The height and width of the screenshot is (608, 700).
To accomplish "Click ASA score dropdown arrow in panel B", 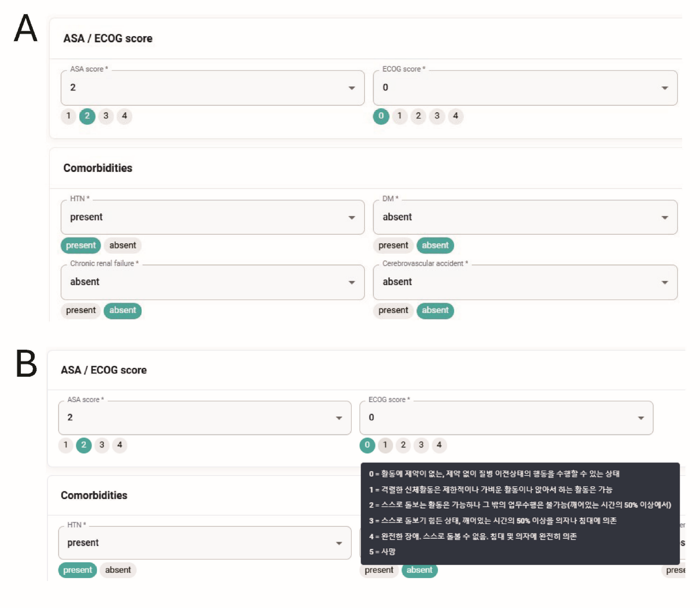I will pos(339,418).
